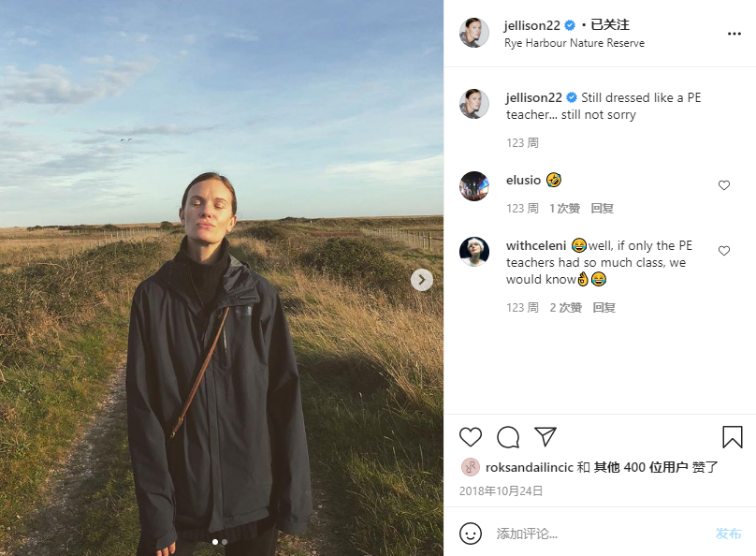Select second carousel dot indicator

(225, 542)
